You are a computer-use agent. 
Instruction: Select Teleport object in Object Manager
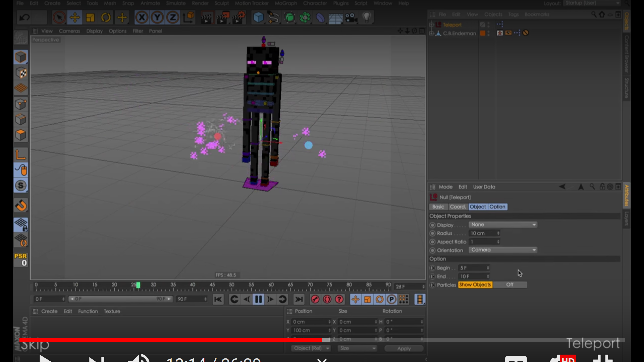pos(452,25)
